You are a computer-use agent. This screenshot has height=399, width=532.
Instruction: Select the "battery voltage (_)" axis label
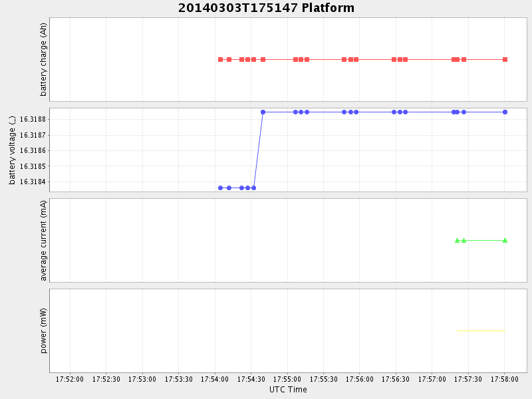pyautogui.click(x=12, y=150)
